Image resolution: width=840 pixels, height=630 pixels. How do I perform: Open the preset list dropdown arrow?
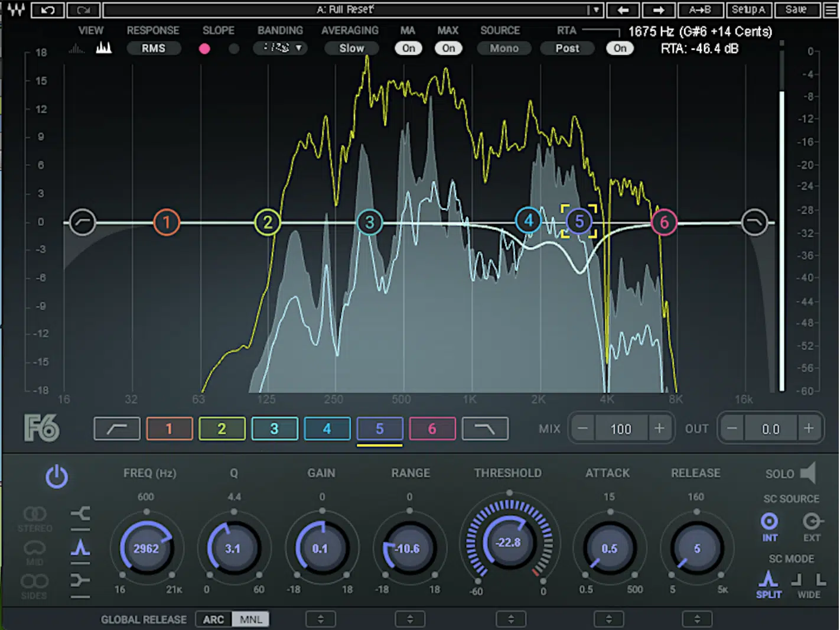click(595, 10)
